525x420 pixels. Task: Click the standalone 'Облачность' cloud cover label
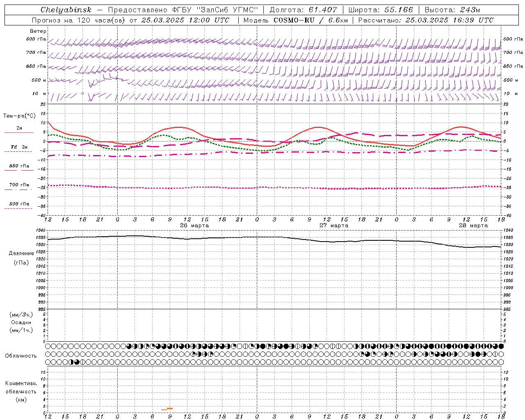pos(21,356)
